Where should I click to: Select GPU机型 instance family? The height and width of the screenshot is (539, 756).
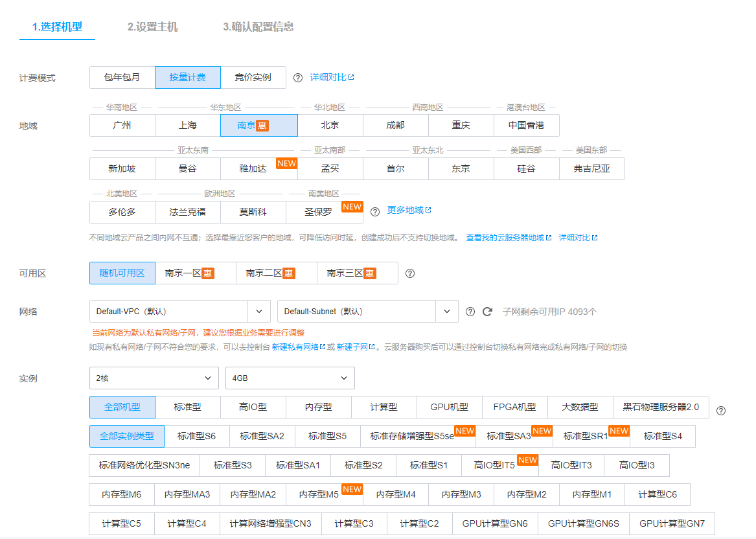(450, 407)
